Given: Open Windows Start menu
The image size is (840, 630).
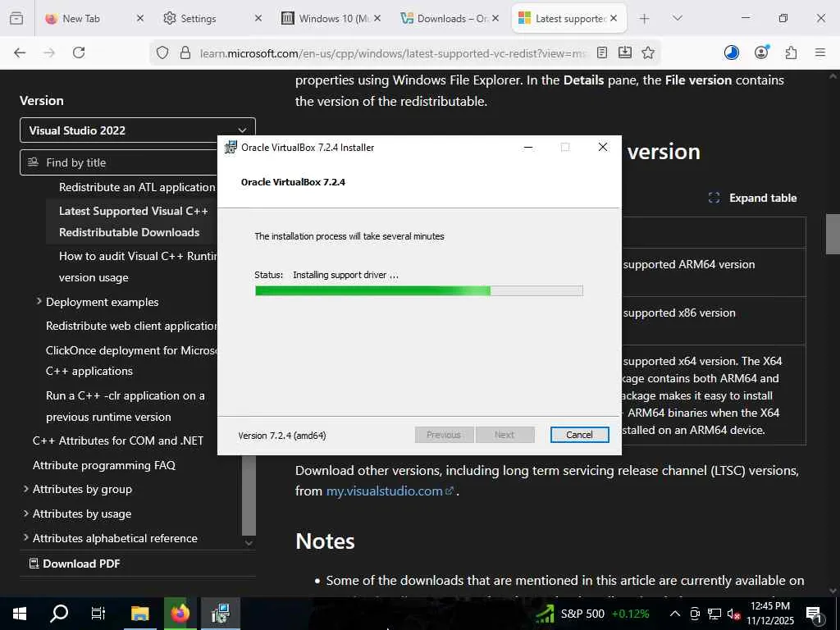Looking at the screenshot, I should coord(20,614).
